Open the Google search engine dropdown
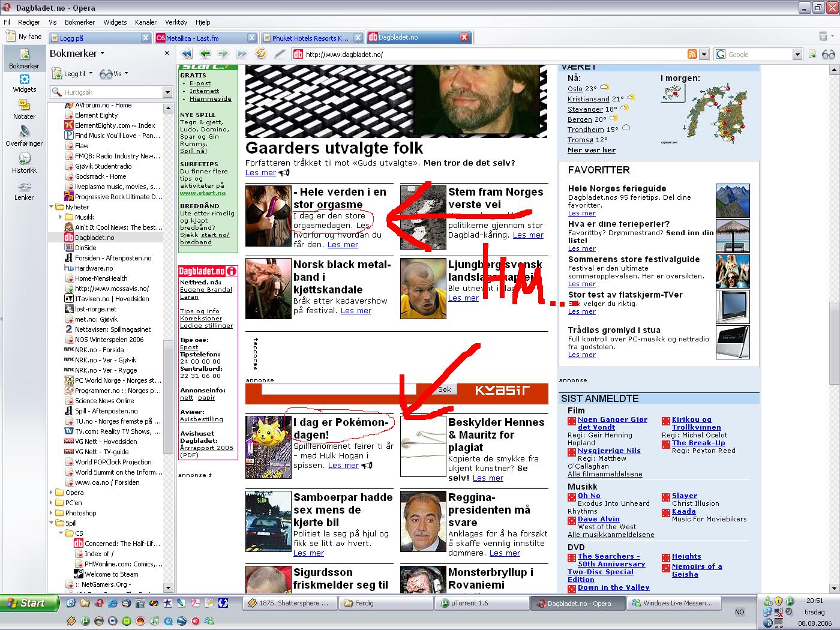The height and width of the screenshot is (630, 840). [x=797, y=55]
